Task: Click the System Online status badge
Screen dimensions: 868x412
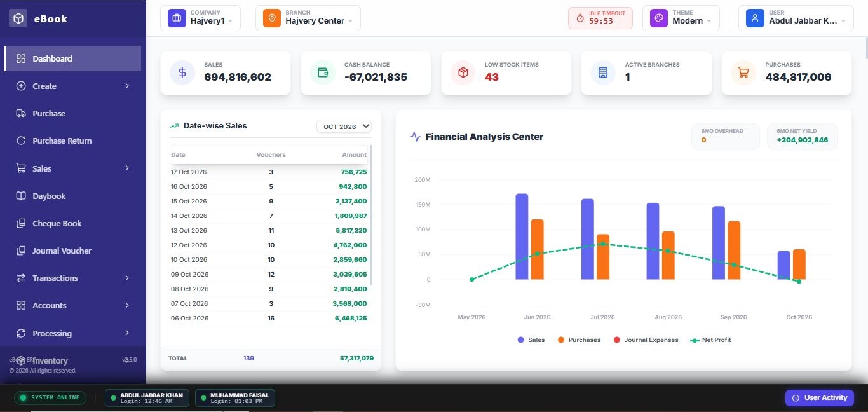Action: (50, 398)
